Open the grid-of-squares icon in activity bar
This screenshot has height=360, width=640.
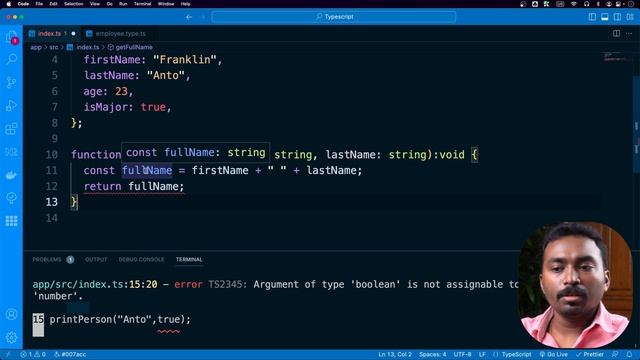click(11, 221)
